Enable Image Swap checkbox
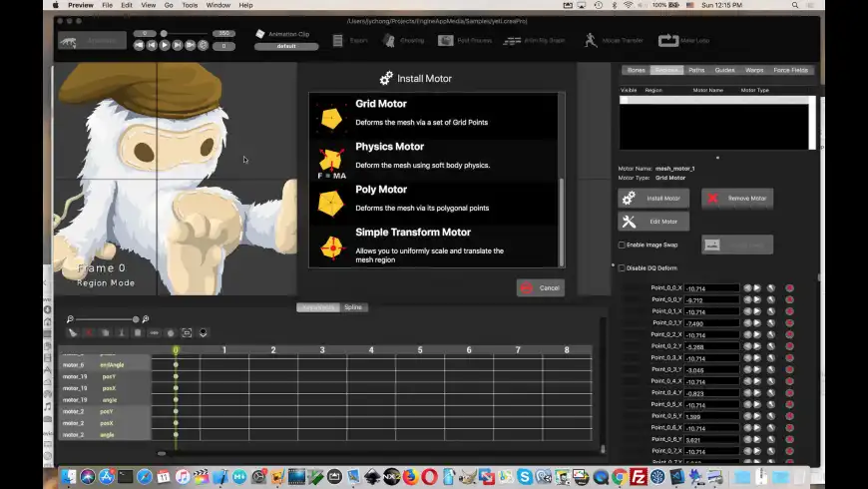 pyautogui.click(x=623, y=244)
